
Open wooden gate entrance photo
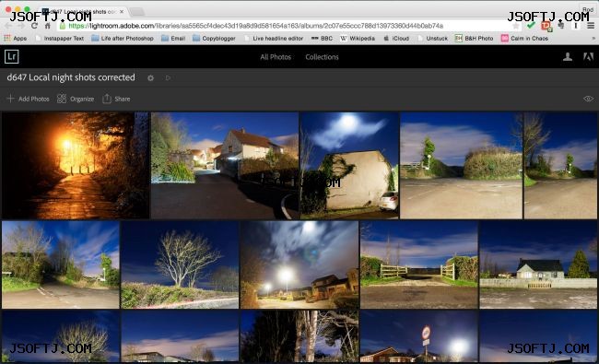coord(419,264)
